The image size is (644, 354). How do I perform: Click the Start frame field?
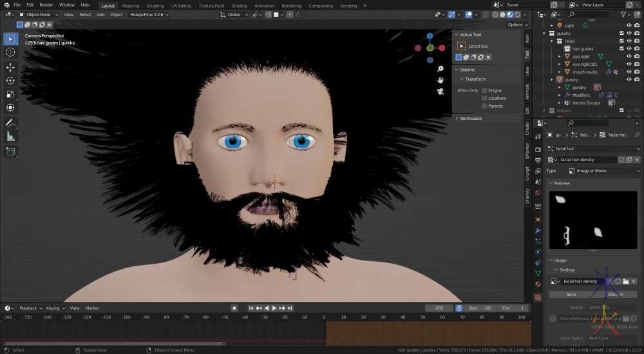pos(480,308)
